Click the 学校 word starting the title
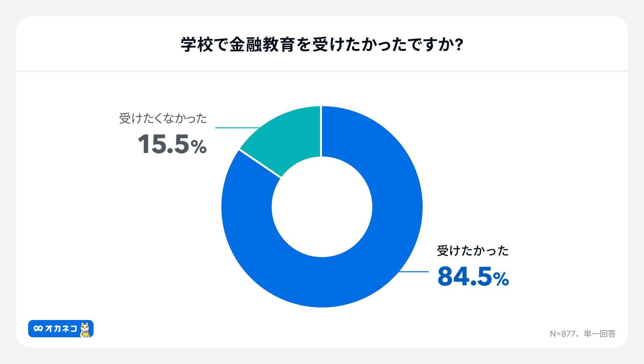Screen dimensions: 644x364 click(x=197, y=45)
